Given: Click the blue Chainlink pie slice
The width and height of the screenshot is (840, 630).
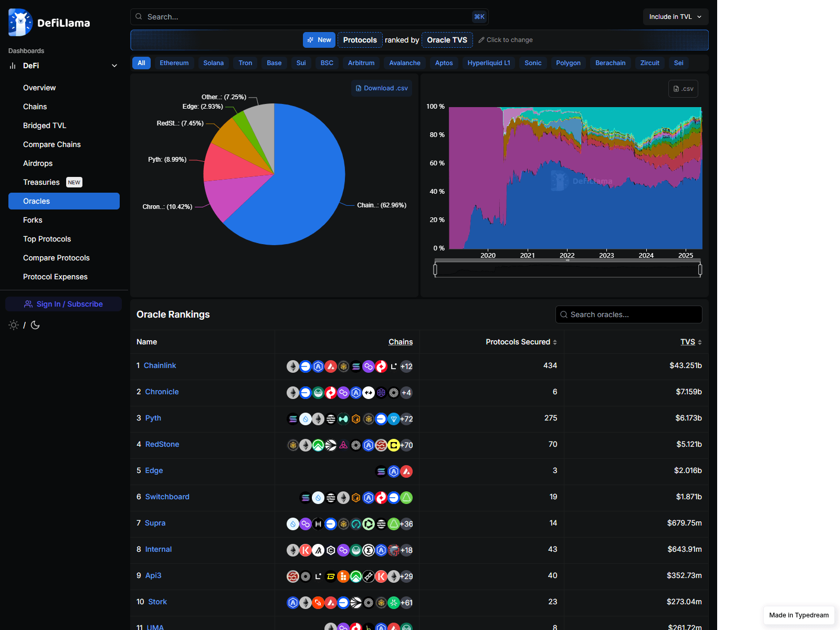Looking at the screenshot, I should click(299, 184).
